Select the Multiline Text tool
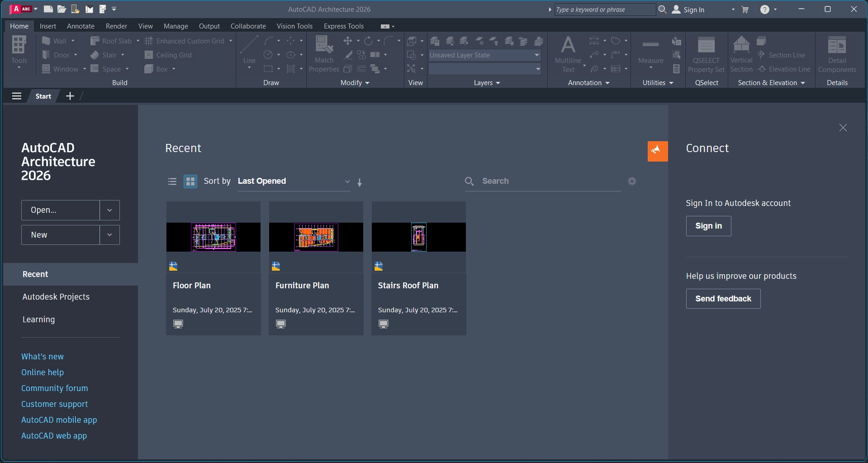868x463 pixels. [568, 54]
